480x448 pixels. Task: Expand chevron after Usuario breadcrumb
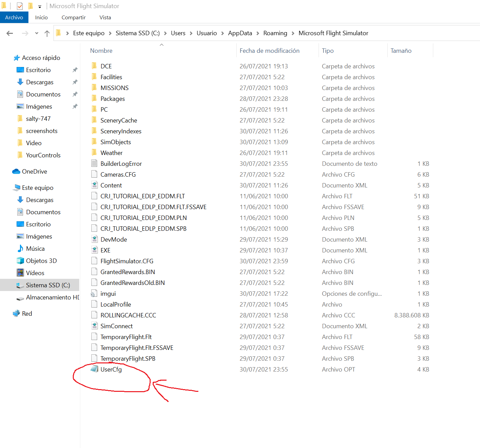(x=223, y=33)
